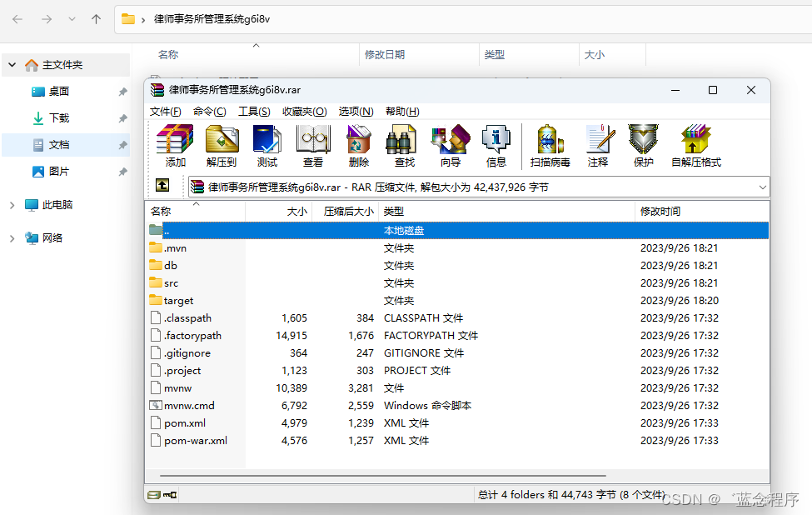Run 扫描病毒 (Virus scan) tool
Image resolution: width=812 pixels, height=515 pixels.
click(x=550, y=140)
